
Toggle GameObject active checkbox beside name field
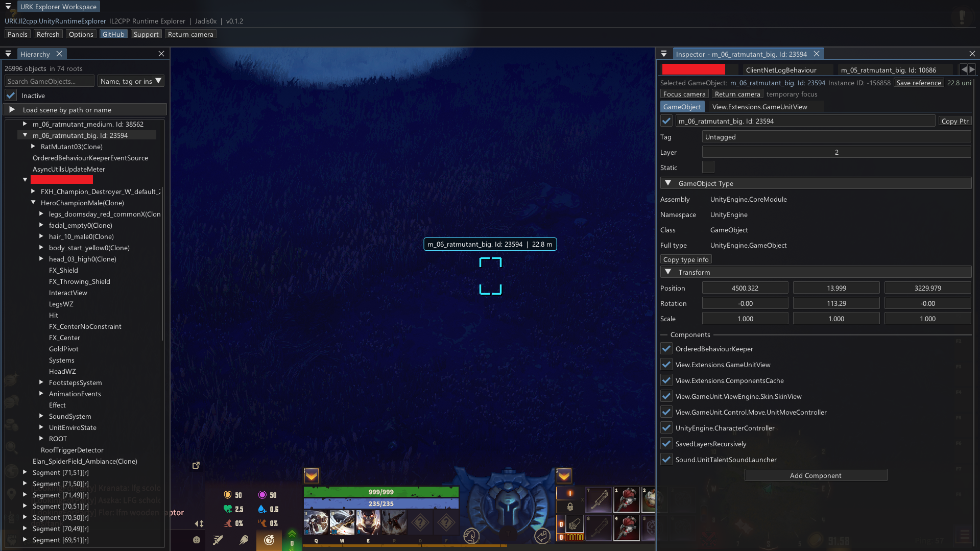(666, 121)
